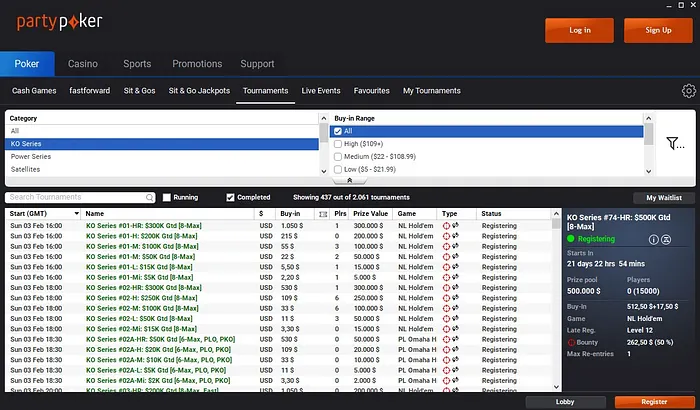Select KO Series #02A-L: $5K Gtd row
700x410 pixels.
(279, 370)
